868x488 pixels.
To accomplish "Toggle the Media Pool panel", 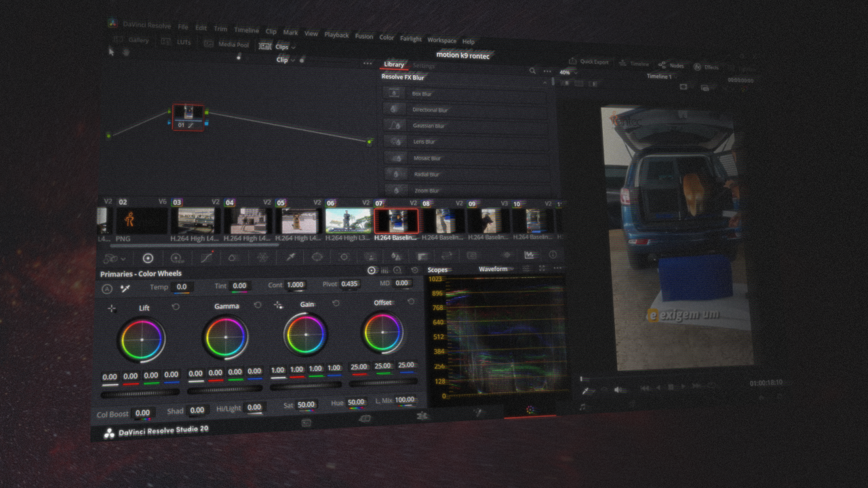I will [x=226, y=44].
